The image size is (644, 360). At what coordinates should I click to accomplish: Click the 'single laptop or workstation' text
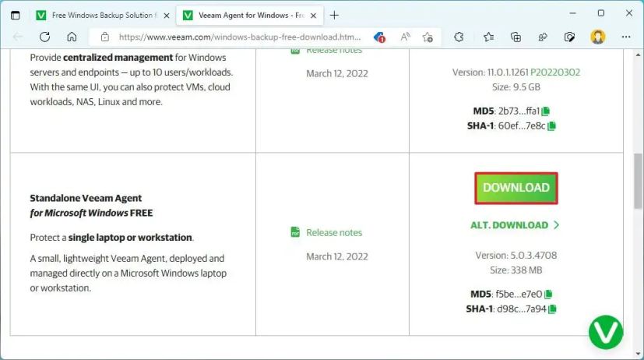[130, 238]
